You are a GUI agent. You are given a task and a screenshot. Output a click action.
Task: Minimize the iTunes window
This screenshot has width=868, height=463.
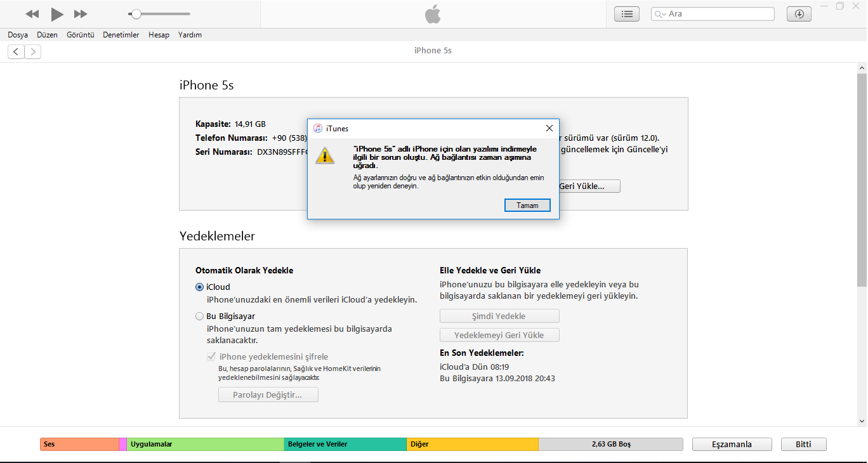click(x=824, y=6)
